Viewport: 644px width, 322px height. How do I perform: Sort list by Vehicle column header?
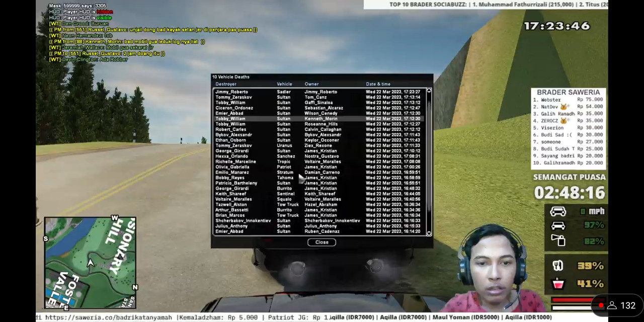pos(284,84)
